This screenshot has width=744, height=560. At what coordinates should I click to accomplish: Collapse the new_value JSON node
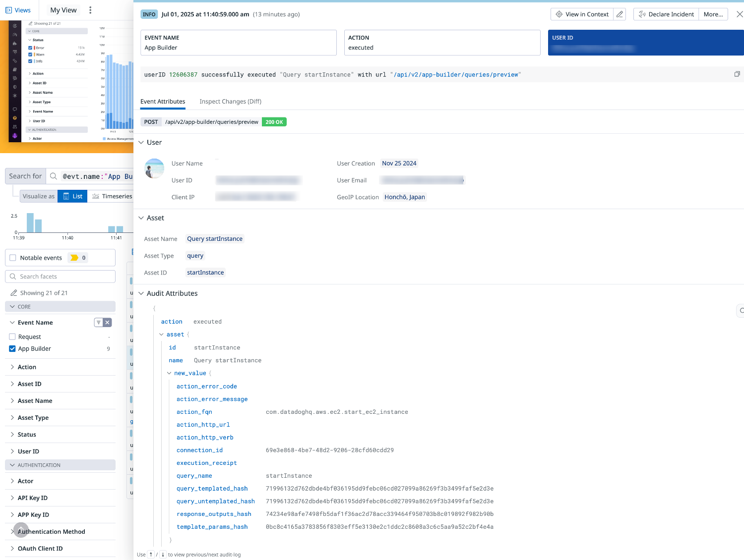[x=169, y=373]
